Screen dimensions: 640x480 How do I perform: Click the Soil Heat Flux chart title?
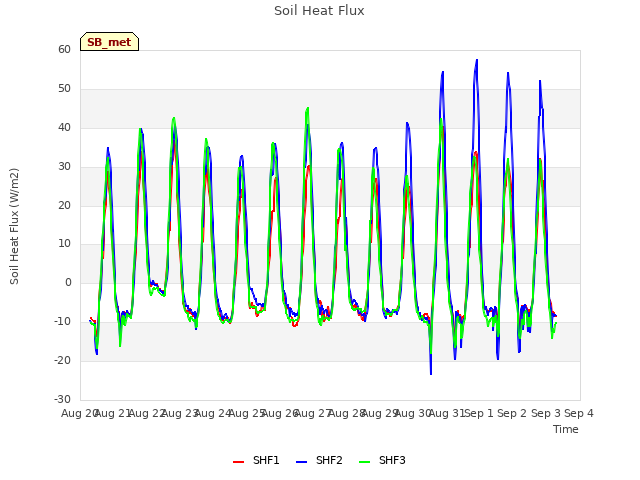[319, 11]
